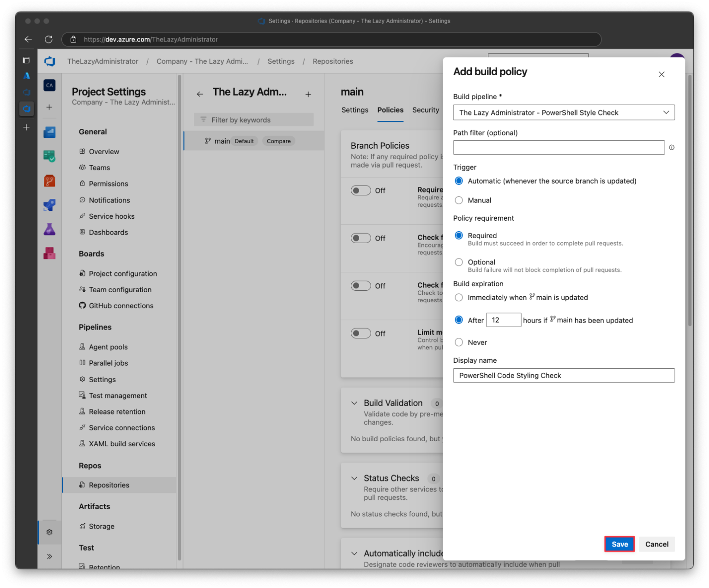Reload the page with refresh icon
Screen dimensions: 709x588
click(x=48, y=39)
